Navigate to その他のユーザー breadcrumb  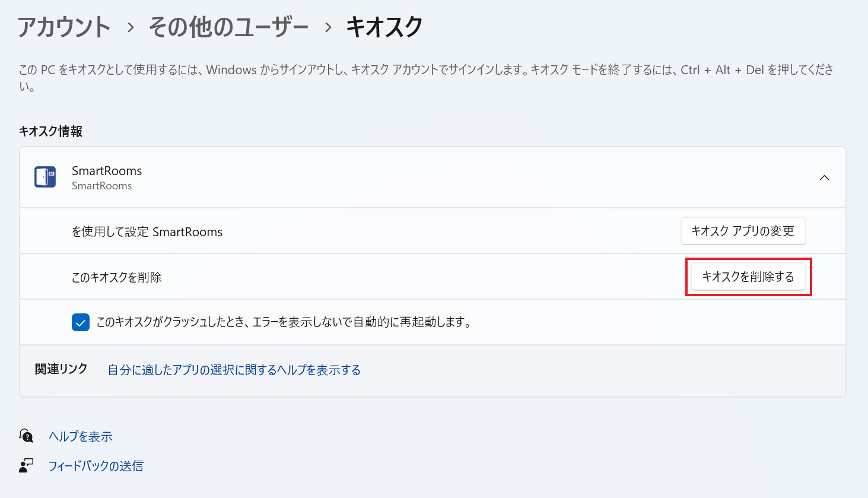tap(228, 27)
